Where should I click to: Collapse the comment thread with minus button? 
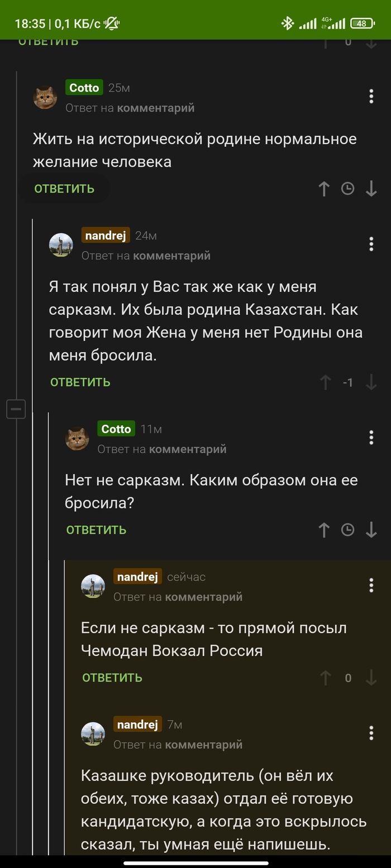coord(16,410)
